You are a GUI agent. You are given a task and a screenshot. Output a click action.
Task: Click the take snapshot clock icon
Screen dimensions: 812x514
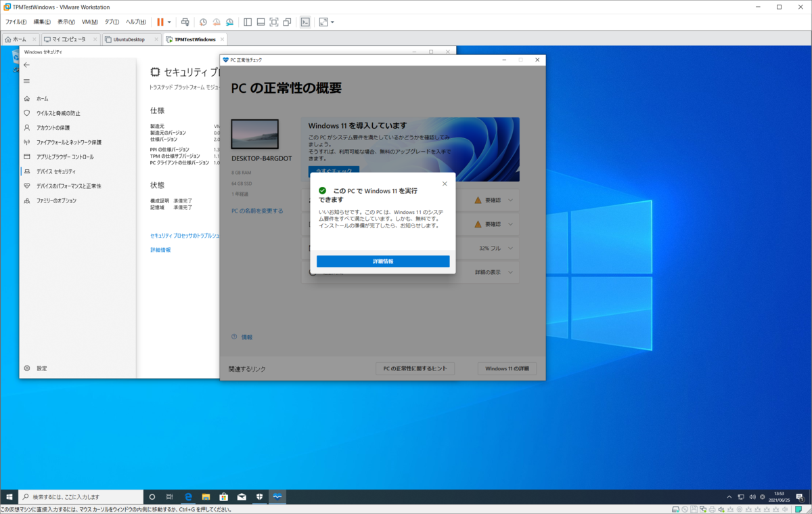pyautogui.click(x=203, y=22)
